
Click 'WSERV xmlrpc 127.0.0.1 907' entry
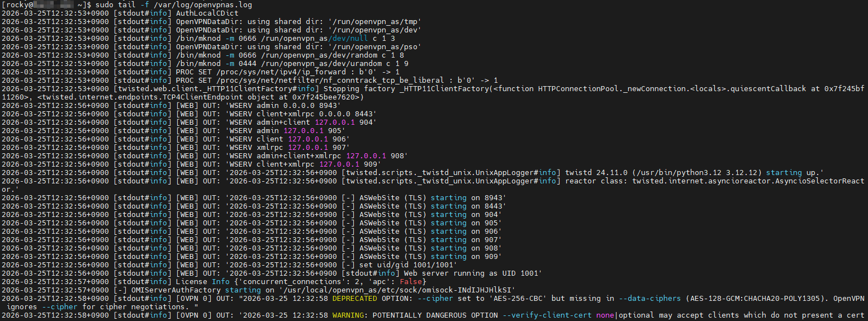287,147
